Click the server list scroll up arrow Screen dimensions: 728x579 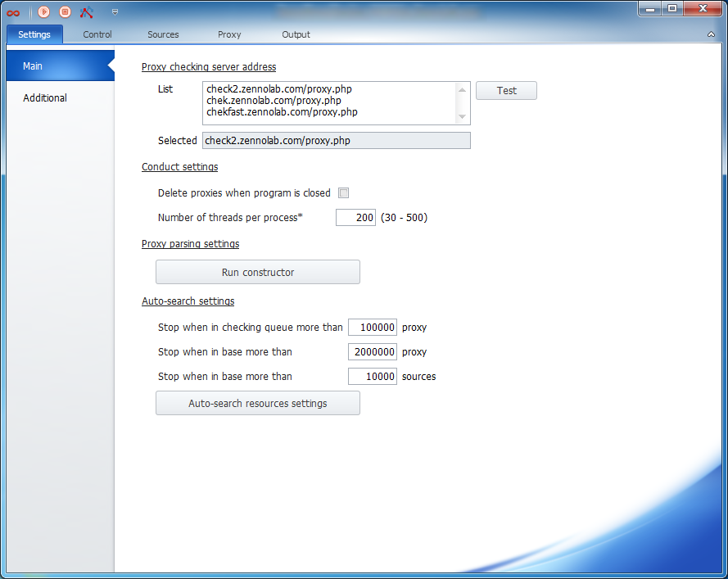(462, 89)
